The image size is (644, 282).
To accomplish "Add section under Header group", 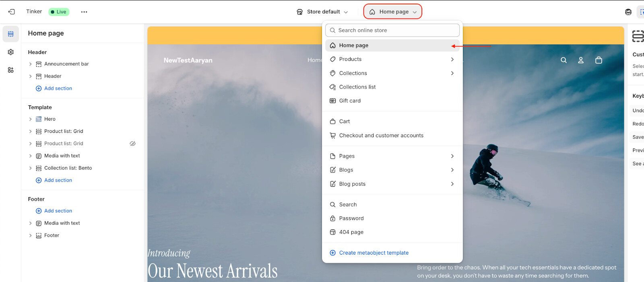I will [54, 89].
